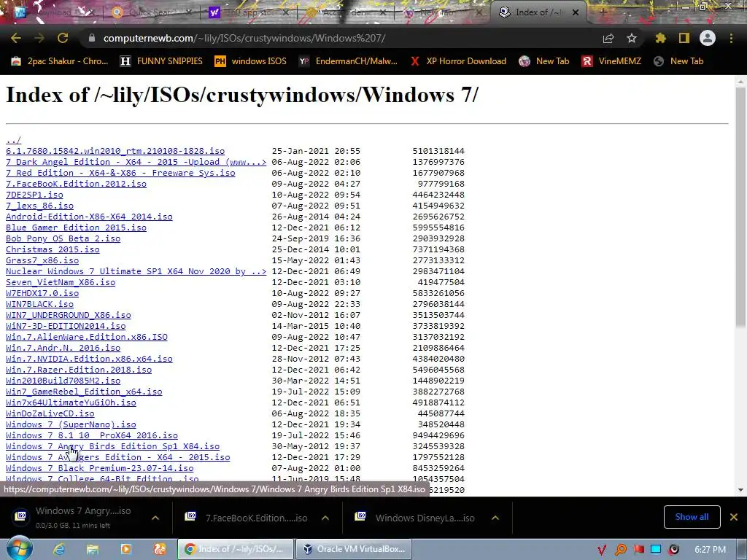Click the page vertical scrollbar thumb
Screen dimensions: 747x560
pos(740,207)
